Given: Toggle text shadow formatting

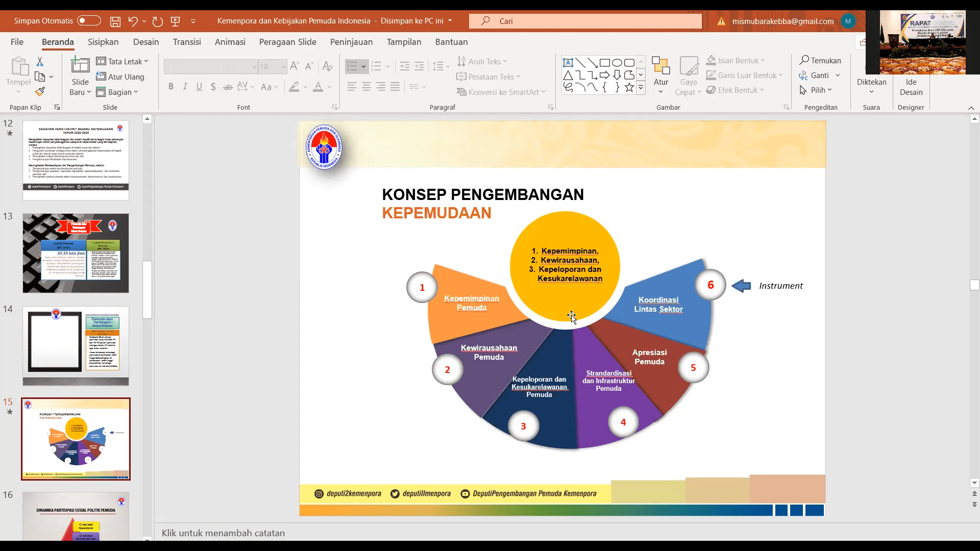Looking at the screenshot, I should pos(213,87).
